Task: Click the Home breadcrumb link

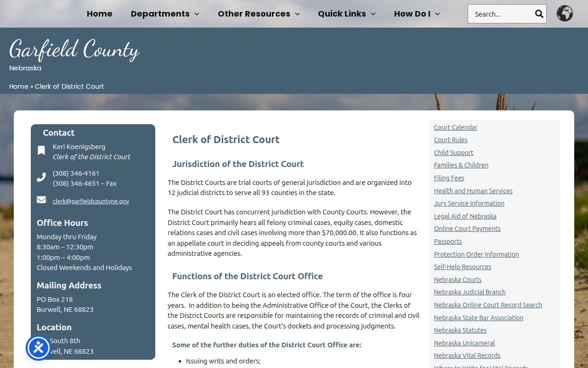Action: [19, 86]
